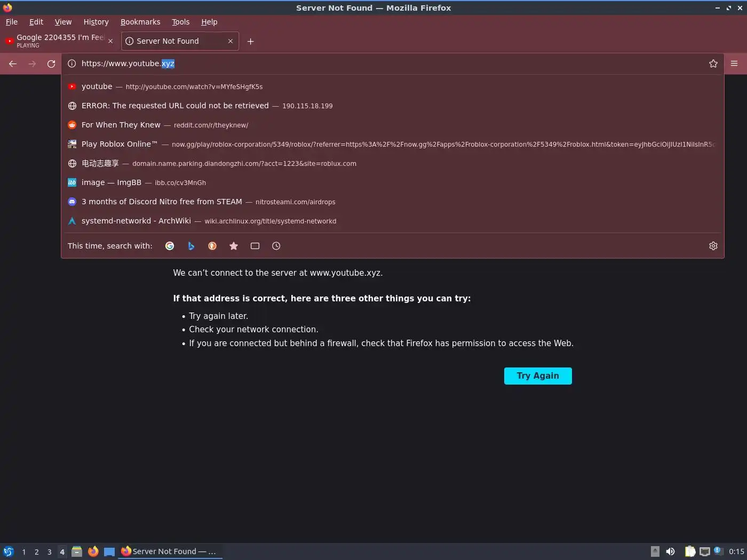Open the Edit menu
The height and width of the screenshot is (560, 747).
click(36, 22)
